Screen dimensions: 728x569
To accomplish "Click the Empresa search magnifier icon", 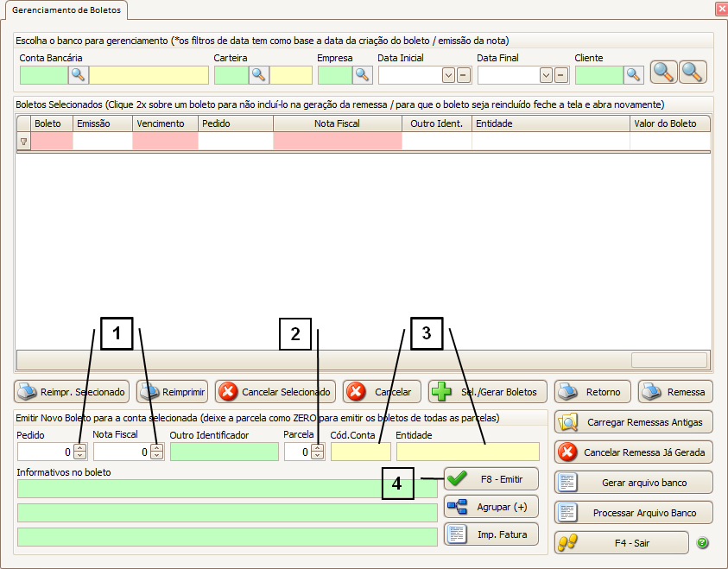I will (x=362, y=75).
